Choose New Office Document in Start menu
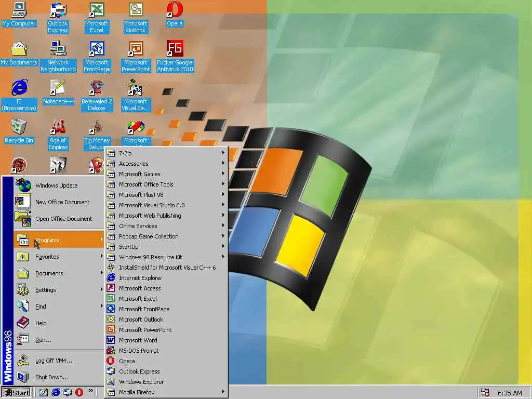 (59, 202)
